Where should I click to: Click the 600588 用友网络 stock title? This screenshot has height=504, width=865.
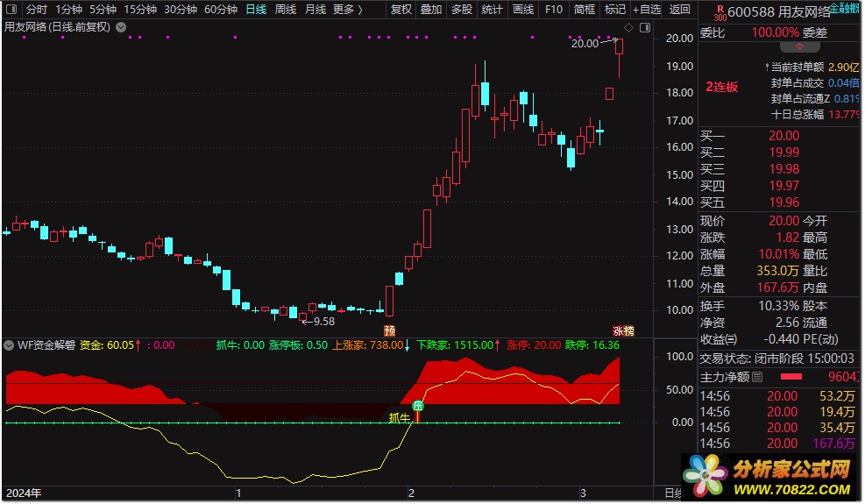[779, 12]
